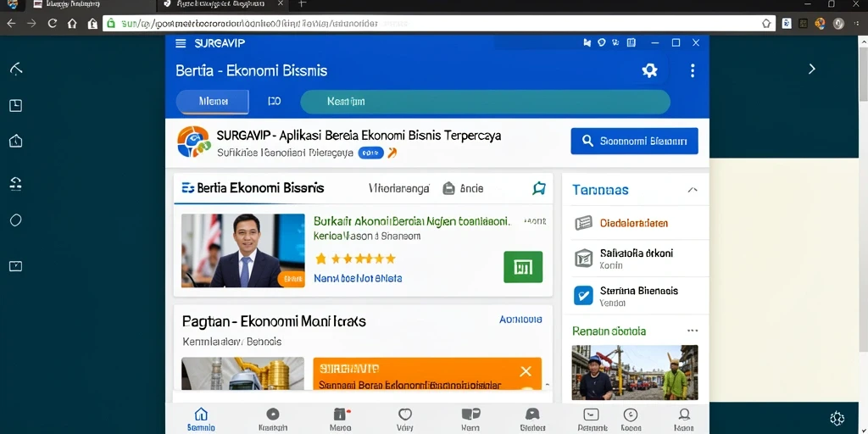Open the Sletoa item in the bottom bar
Image resolution: width=868 pixels, height=434 pixels.
[x=532, y=420]
